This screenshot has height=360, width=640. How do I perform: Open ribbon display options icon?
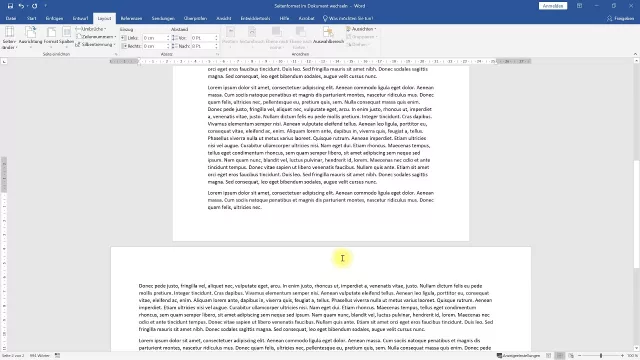coord(579,6)
